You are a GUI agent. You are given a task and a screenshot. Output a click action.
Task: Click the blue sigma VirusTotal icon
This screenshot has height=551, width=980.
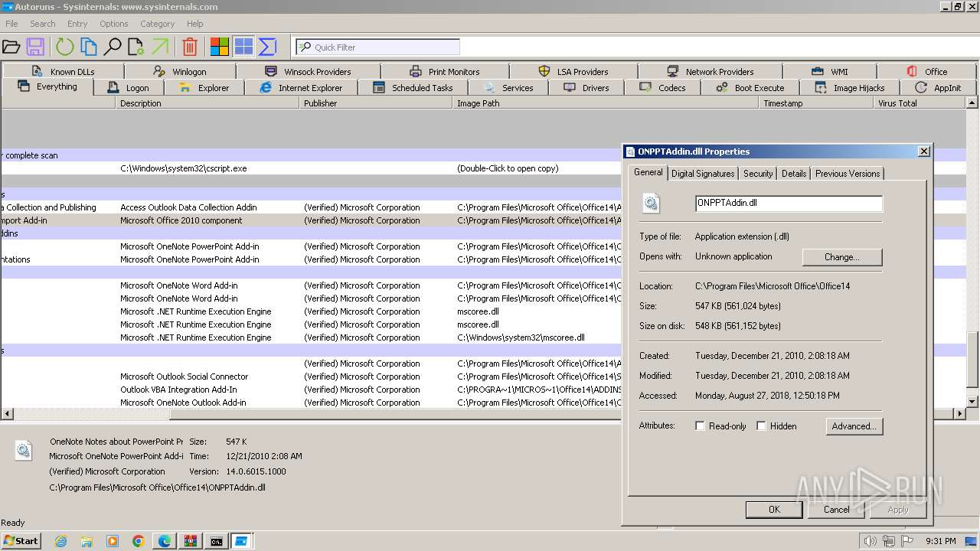[x=267, y=47]
